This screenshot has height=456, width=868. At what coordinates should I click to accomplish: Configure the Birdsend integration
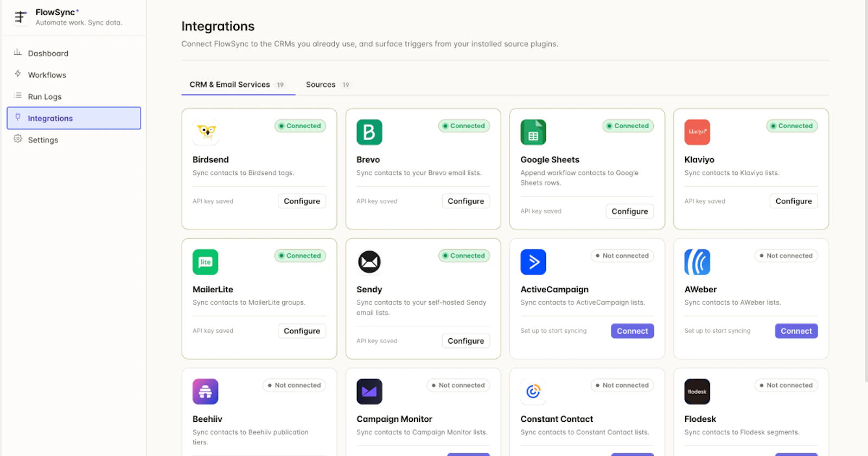pyautogui.click(x=302, y=201)
